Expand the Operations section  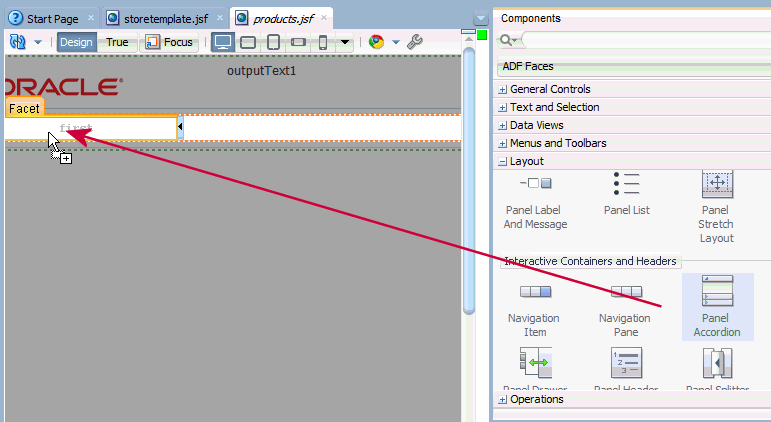click(503, 399)
